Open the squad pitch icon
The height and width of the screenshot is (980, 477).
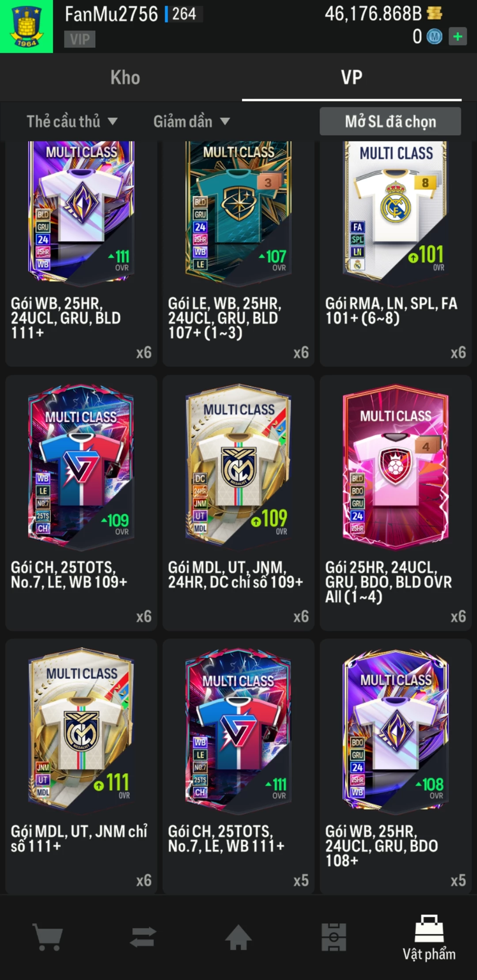click(334, 937)
